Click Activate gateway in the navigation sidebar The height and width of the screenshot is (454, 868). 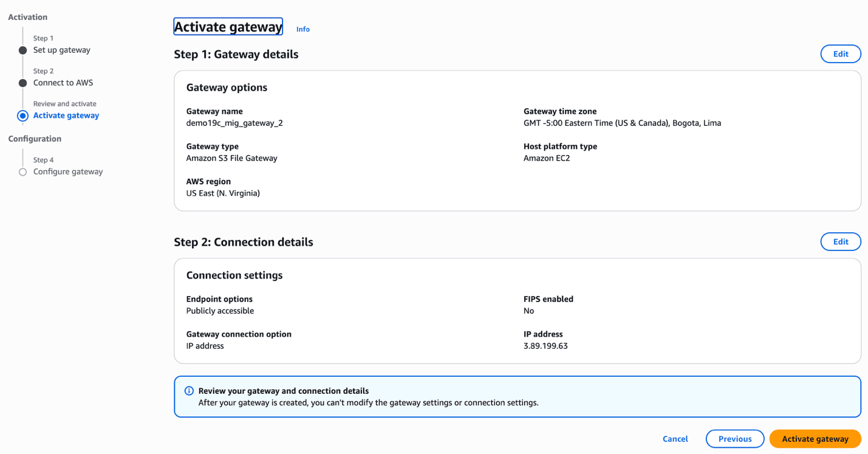pyautogui.click(x=66, y=115)
